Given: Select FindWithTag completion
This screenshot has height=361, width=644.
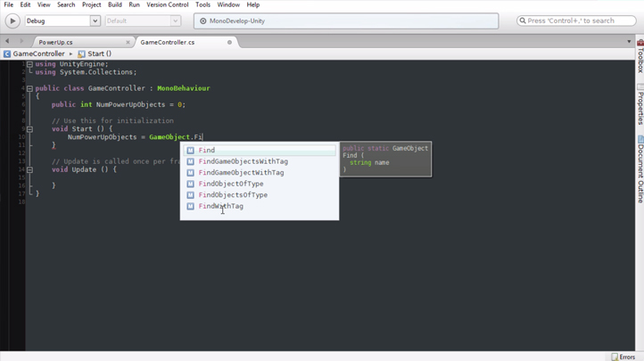Looking at the screenshot, I should [260, 206].
